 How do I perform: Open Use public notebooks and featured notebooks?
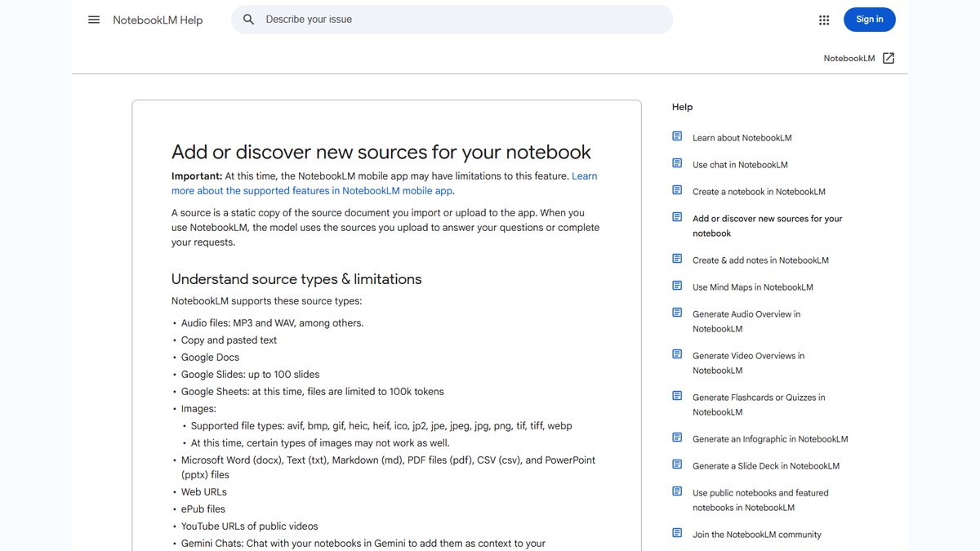[760, 500]
